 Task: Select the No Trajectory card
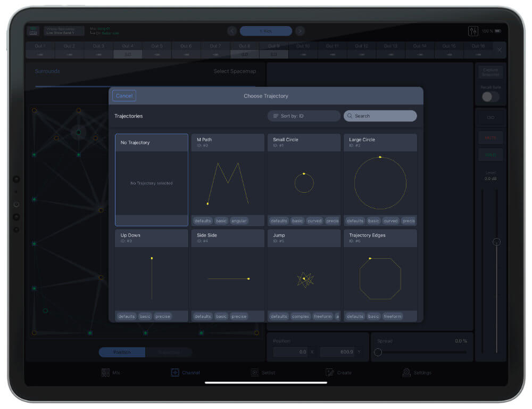click(152, 179)
